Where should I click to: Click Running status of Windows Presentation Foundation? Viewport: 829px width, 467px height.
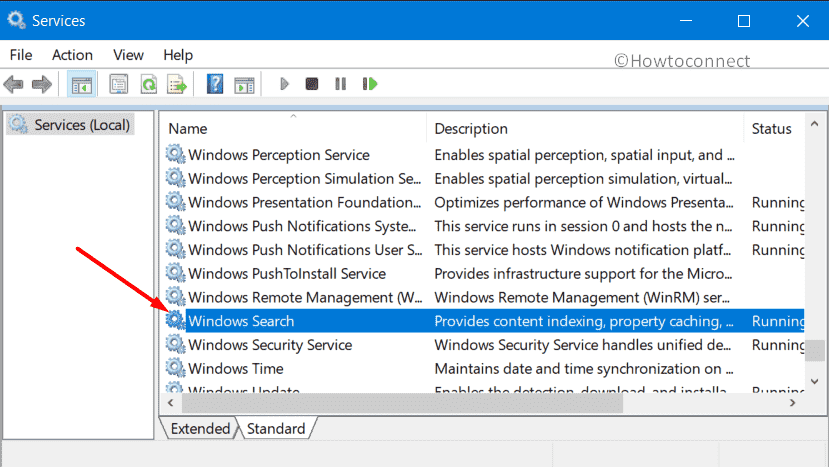click(x=778, y=203)
